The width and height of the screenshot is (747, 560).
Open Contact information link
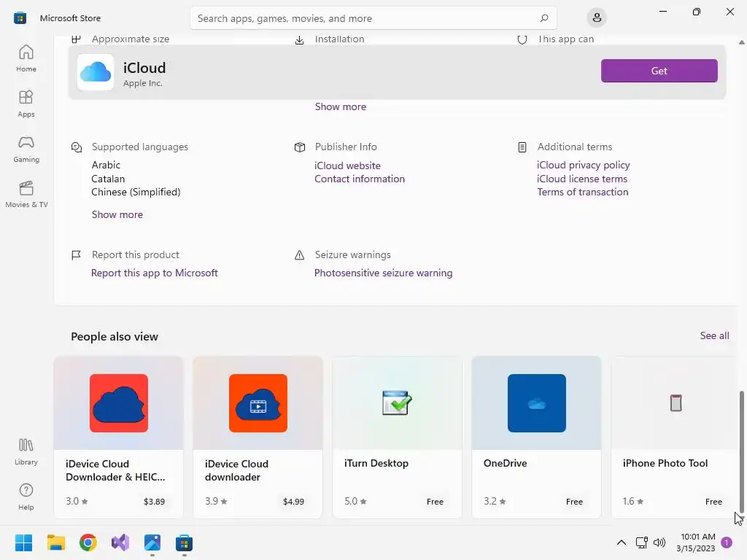tap(359, 179)
